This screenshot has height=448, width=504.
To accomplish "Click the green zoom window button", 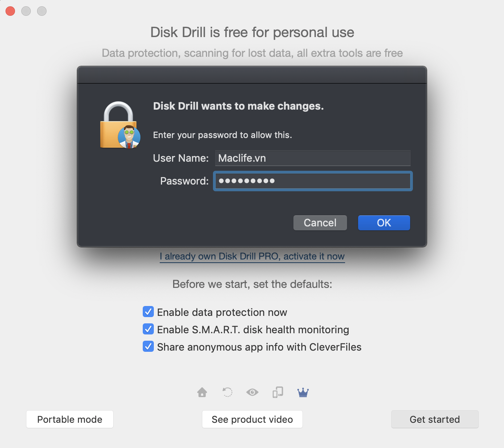I will click(x=41, y=11).
